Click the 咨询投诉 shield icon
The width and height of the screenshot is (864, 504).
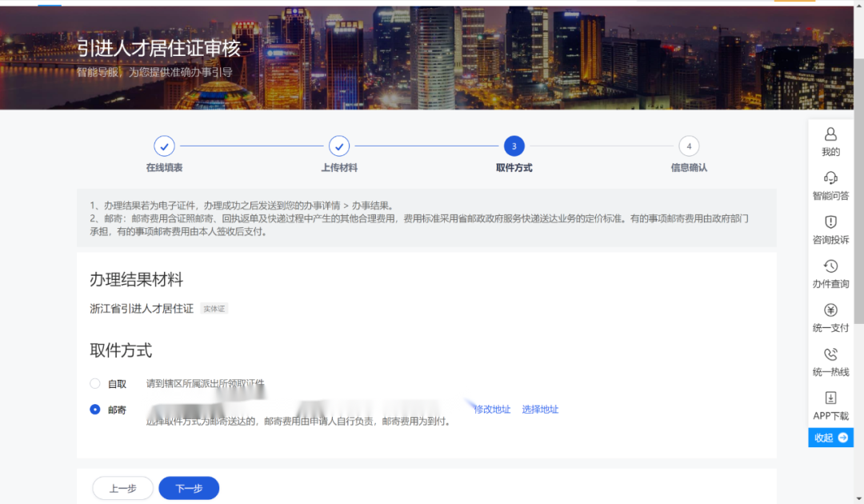830,222
